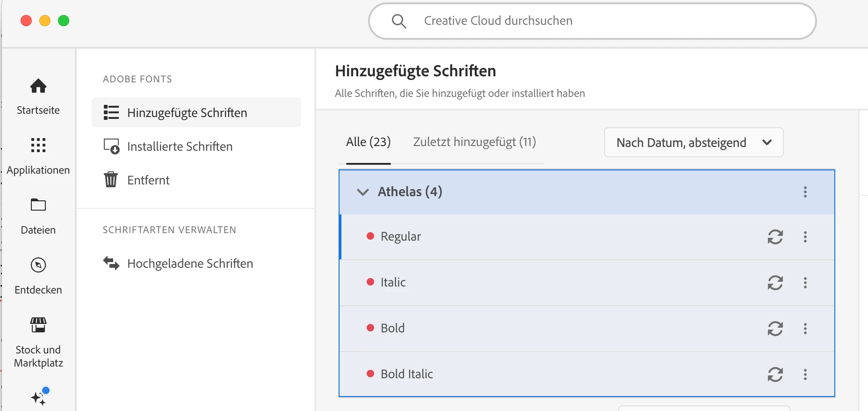Open the Nach Datum, absteigend sort dropdown
Screen dimensions: 868x411
pyautogui.click(x=694, y=142)
